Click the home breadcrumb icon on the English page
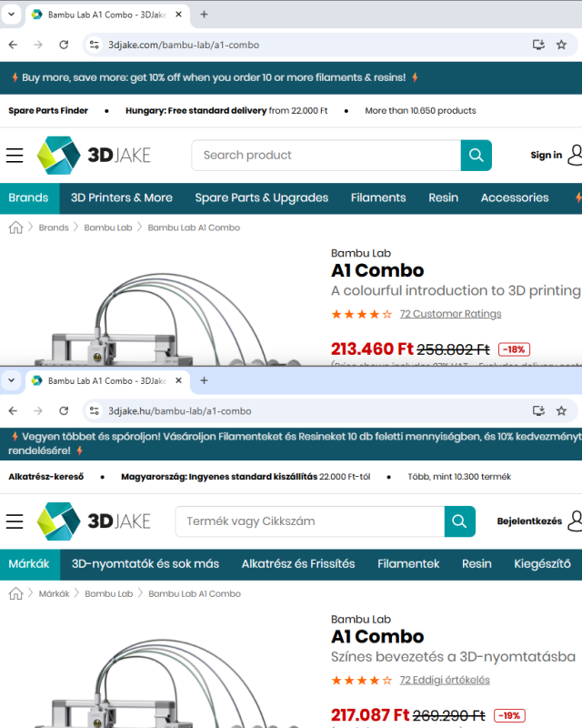The height and width of the screenshot is (728, 582). click(x=15, y=227)
